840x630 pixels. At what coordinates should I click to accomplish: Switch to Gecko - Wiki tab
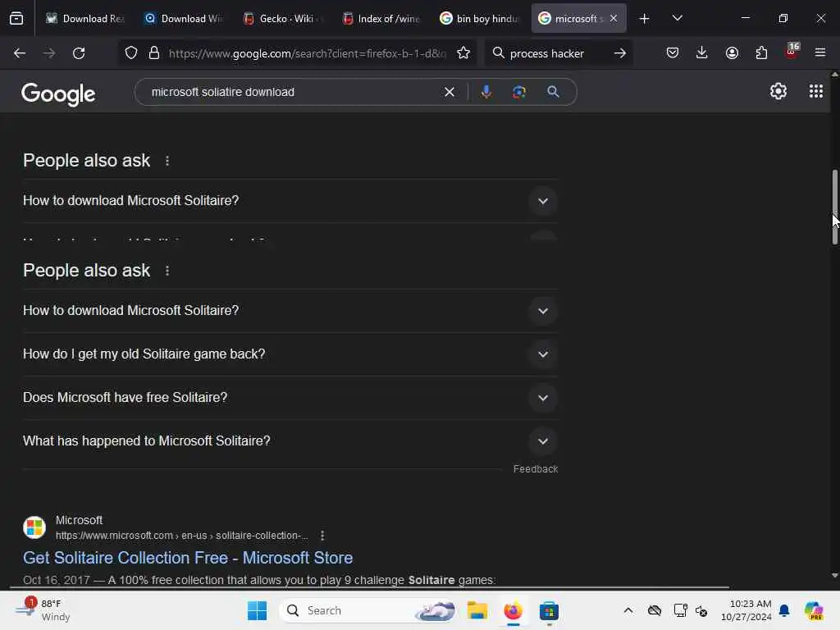pyautogui.click(x=281, y=19)
